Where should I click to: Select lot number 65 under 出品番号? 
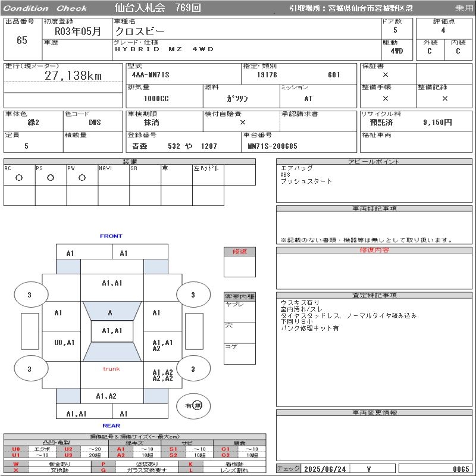tap(22, 40)
